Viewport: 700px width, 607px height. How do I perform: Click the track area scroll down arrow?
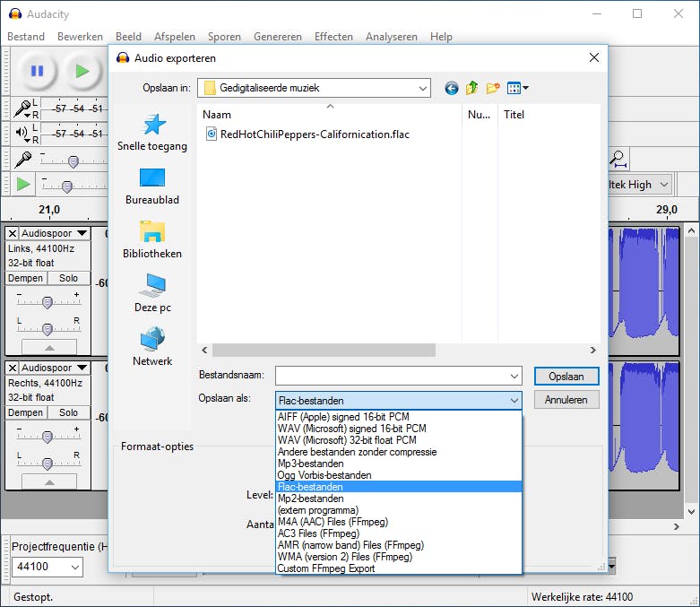coord(691,512)
